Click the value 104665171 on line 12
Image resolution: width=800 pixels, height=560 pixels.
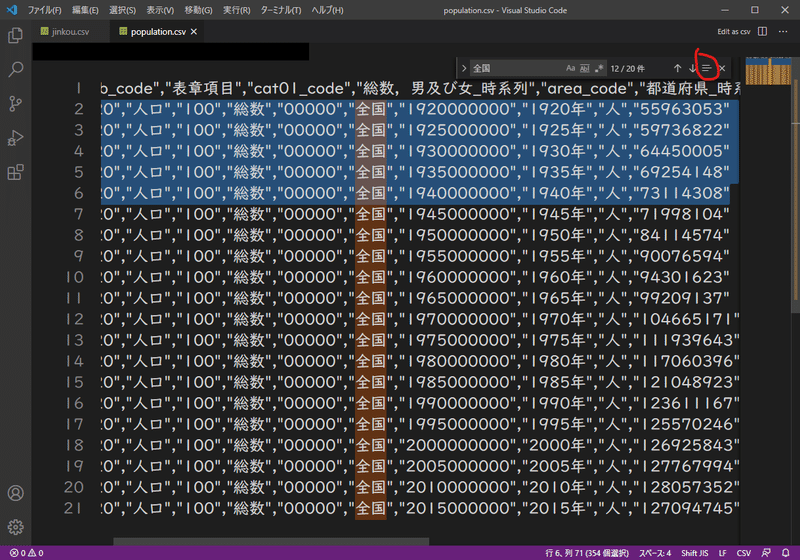click(x=686, y=319)
